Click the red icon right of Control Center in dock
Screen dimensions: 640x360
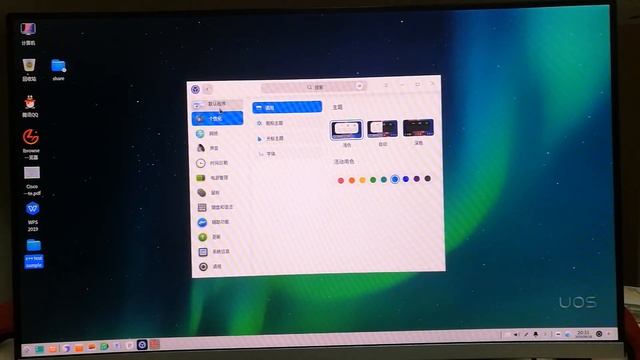tap(154, 344)
